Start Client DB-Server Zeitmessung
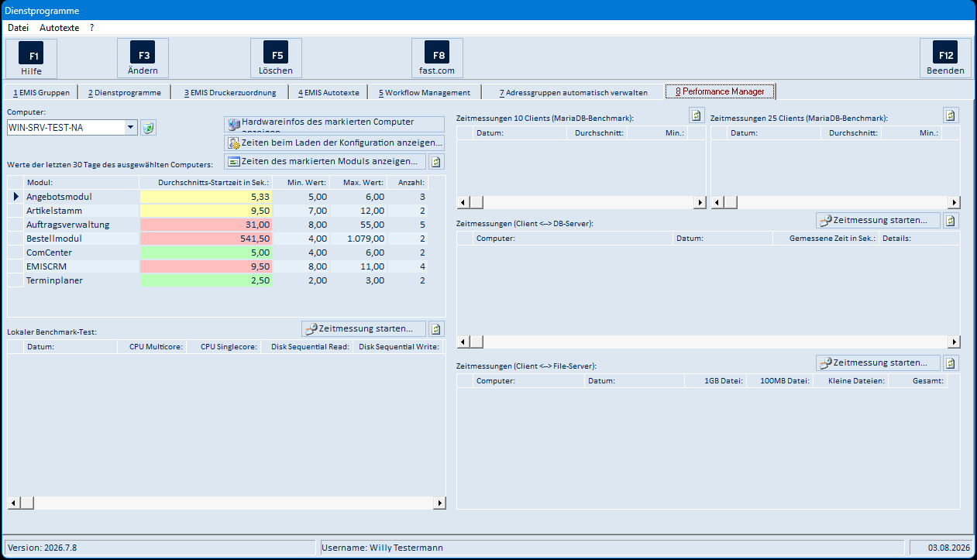The width and height of the screenshot is (977, 560). (878, 221)
